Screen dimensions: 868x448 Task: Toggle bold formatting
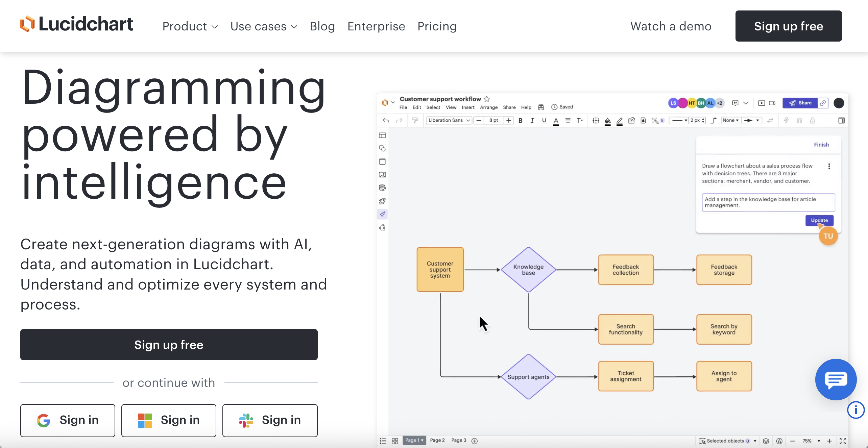tap(521, 121)
